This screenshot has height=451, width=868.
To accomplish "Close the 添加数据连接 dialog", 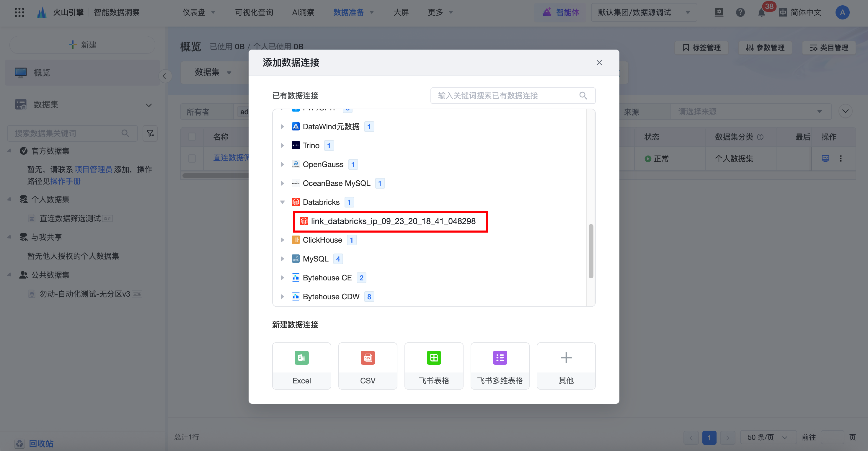I will 599,63.
